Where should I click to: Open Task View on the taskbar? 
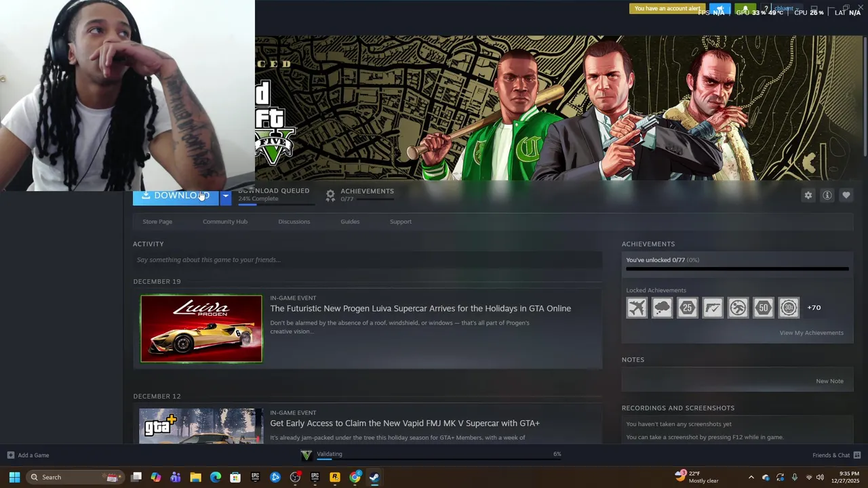(x=136, y=477)
